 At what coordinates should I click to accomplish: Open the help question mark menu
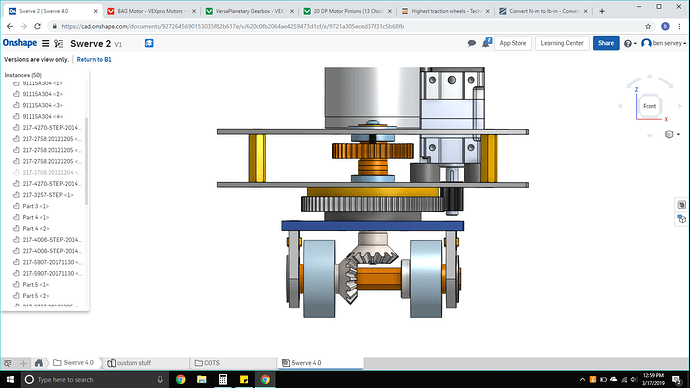630,43
